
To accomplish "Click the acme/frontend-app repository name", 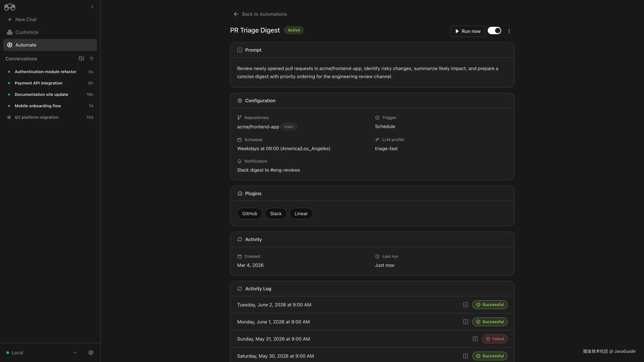I will click(x=258, y=127).
